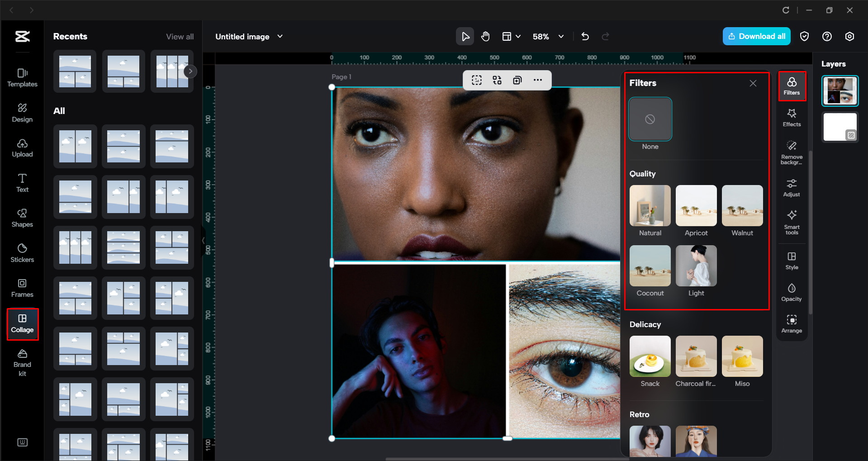The height and width of the screenshot is (461, 868).
Task: Open the Stickers sidebar panel
Action: click(22, 253)
